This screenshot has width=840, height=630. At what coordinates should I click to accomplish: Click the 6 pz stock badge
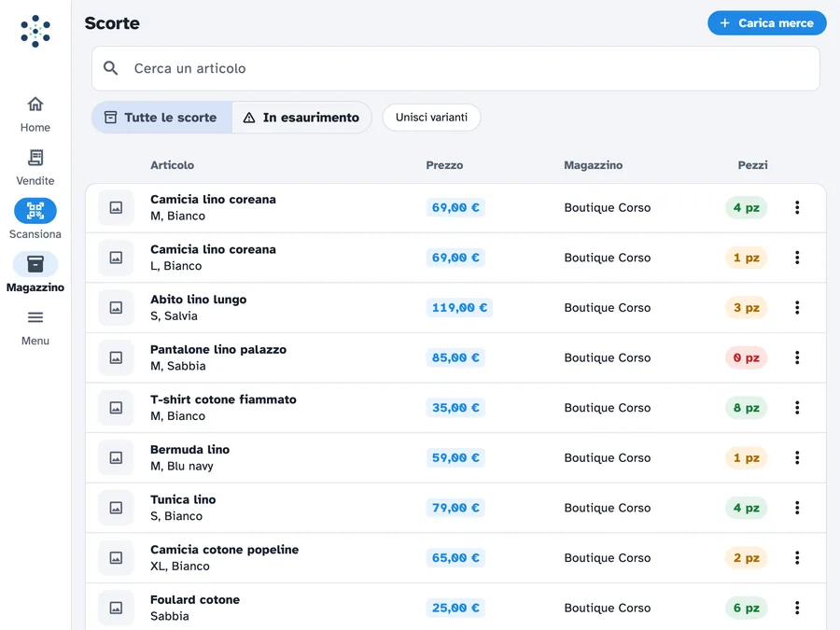pos(747,608)
